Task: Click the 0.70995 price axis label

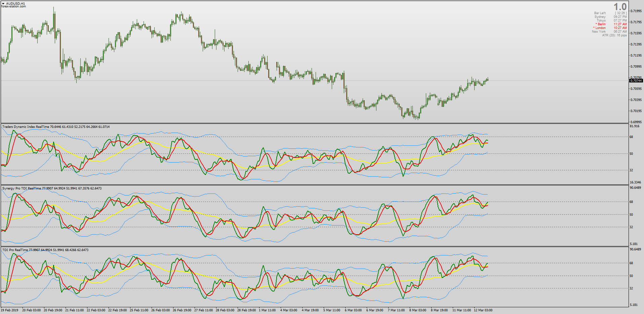Action: tap(636, 67)
